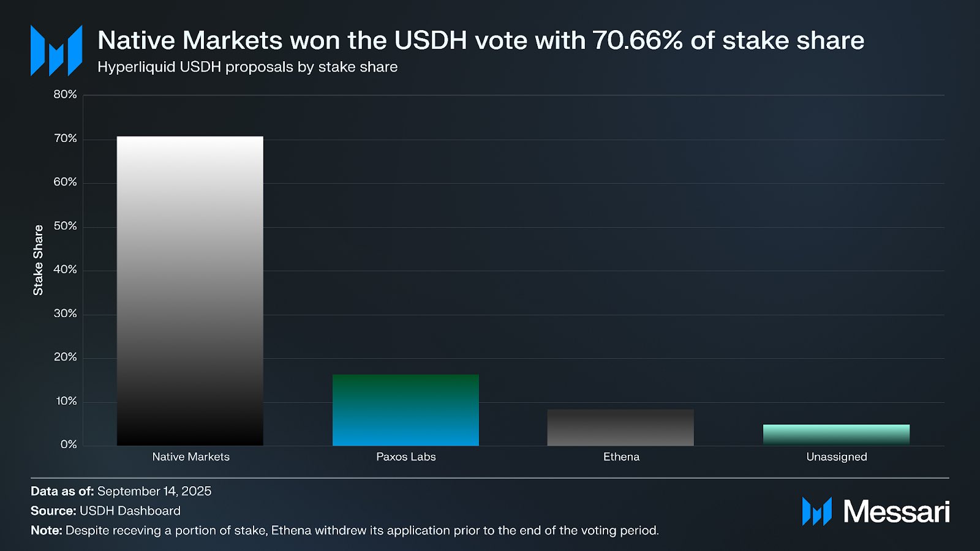Click the Unassigned axis label

click(836, 457)
